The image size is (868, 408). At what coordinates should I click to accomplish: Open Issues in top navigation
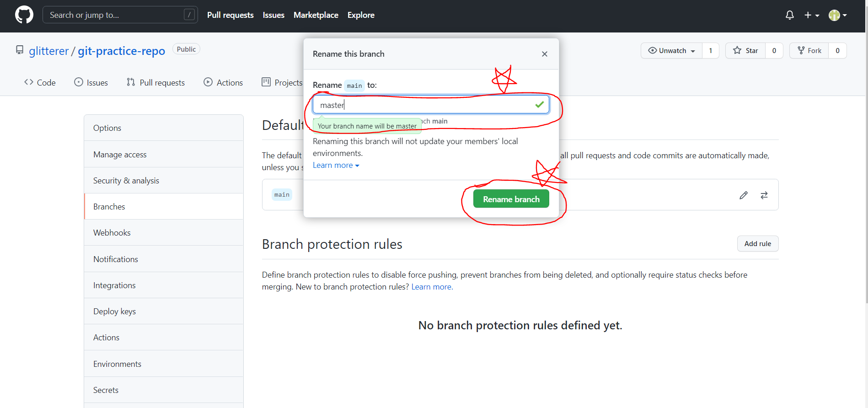coord(273,15)
